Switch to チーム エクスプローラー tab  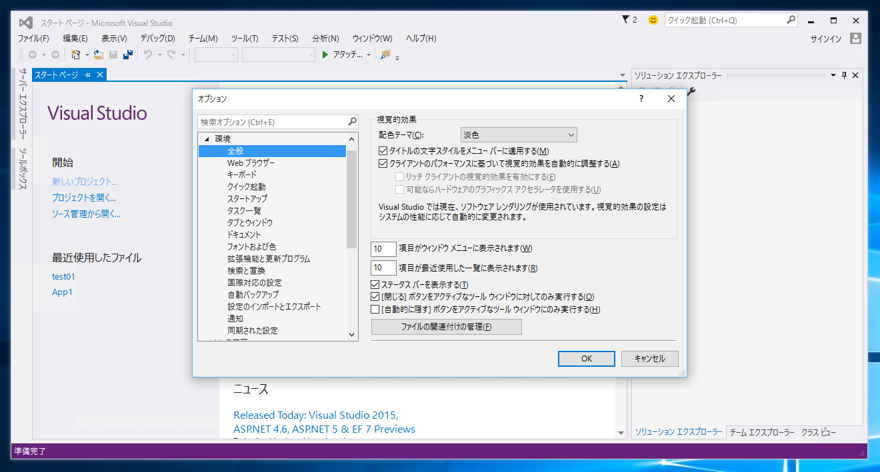point(762,432)
